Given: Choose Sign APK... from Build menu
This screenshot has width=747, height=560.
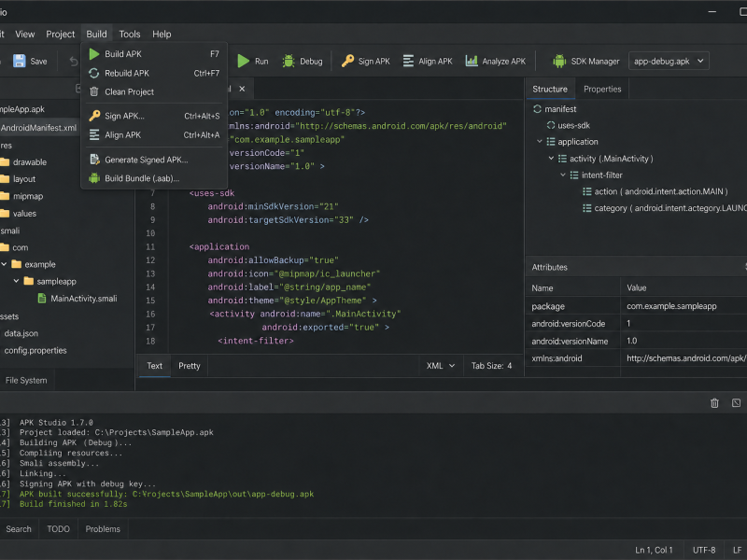Looking at the screenshot, I should pyautogui.click(x=154, y=116).
